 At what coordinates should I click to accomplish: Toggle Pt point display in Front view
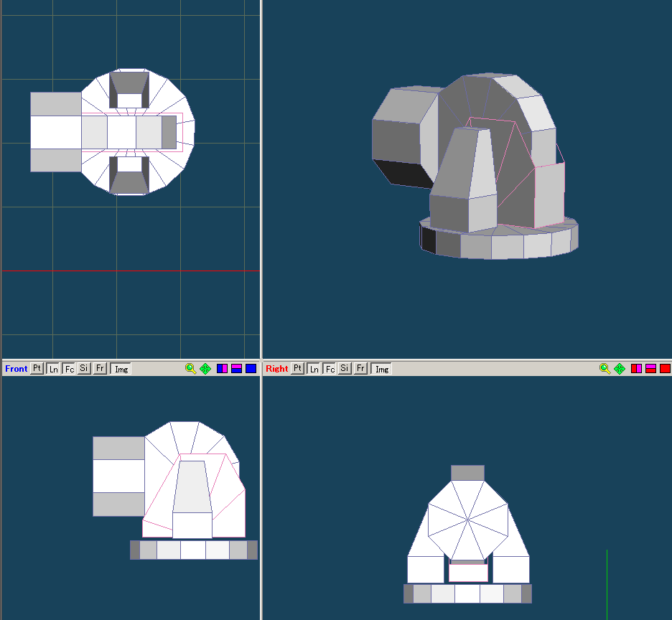[37, 368]
